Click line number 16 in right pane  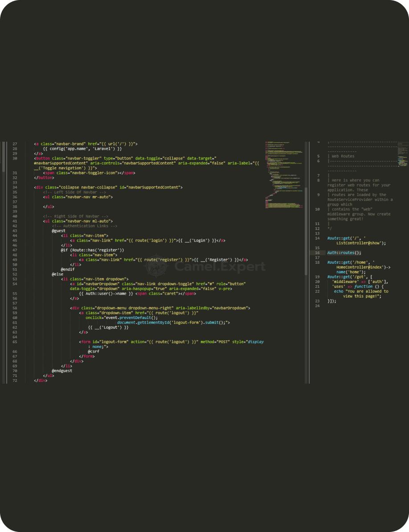pos(317,253)
